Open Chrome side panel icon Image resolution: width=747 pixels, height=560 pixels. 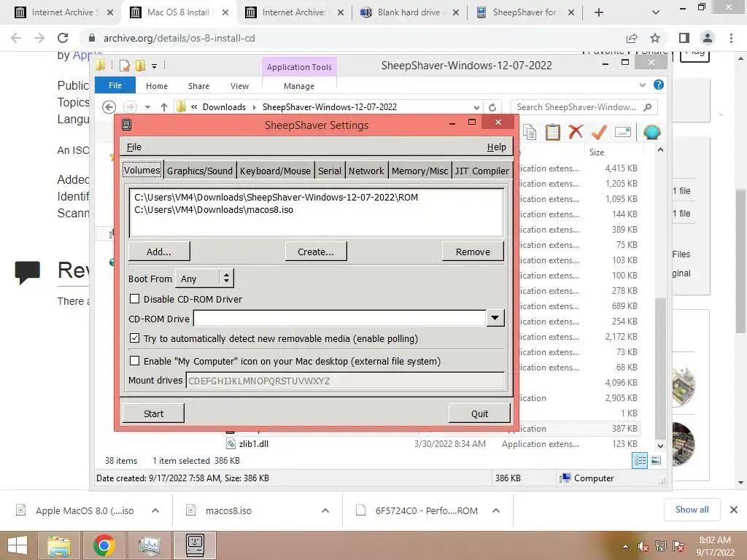pos(684,38)
